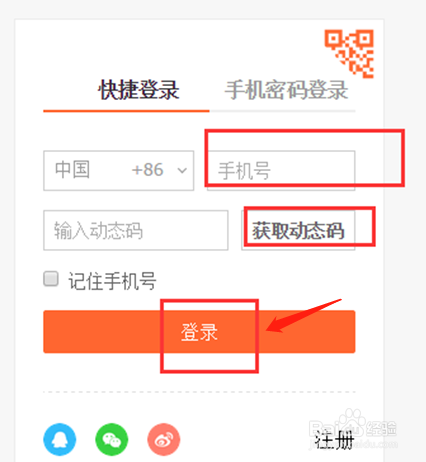This screenshot has height=462, width=426.
Task: Sign in with WeChat icon
Action: pos(112,439)
